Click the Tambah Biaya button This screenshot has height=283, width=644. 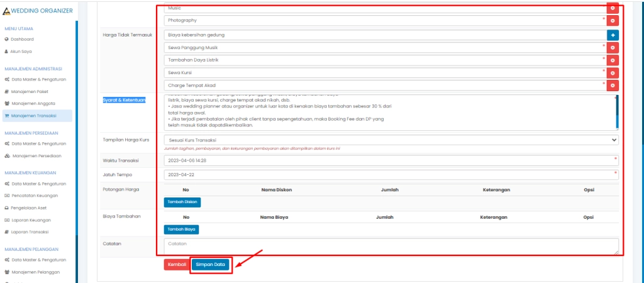[181, 230]
